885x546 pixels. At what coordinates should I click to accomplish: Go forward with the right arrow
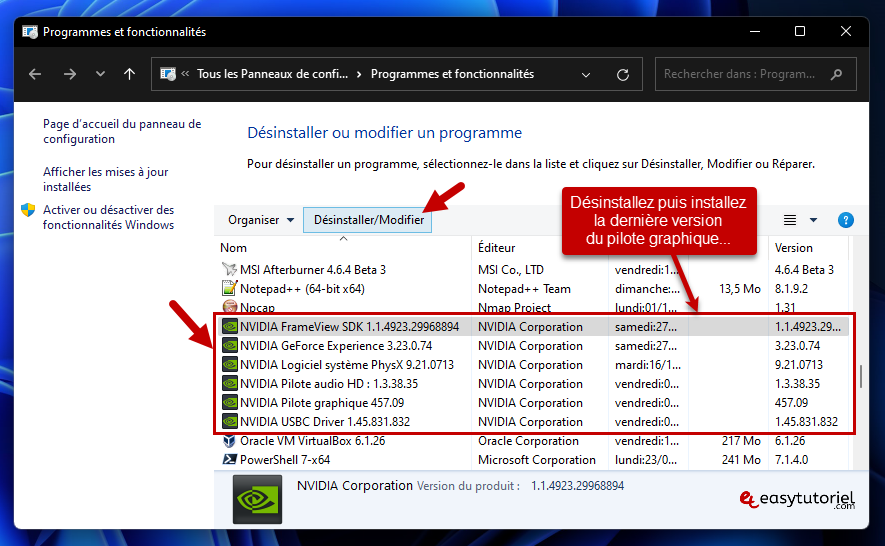pyautogui.click(x=69, y=74)
